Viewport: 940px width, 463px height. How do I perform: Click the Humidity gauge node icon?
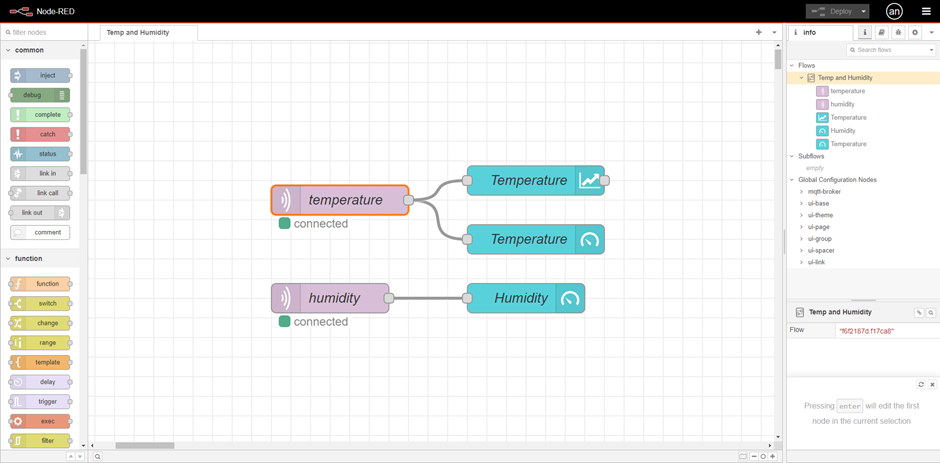point(570,298)
